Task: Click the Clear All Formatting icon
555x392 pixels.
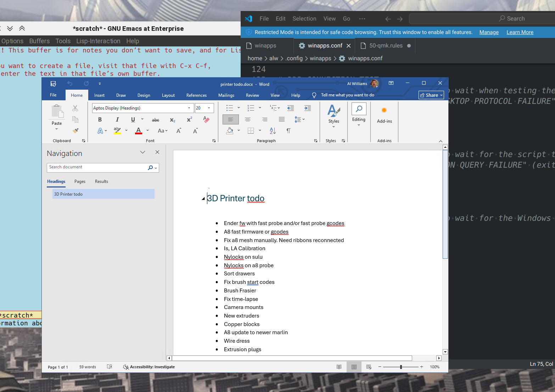Action: coord(206,120)
